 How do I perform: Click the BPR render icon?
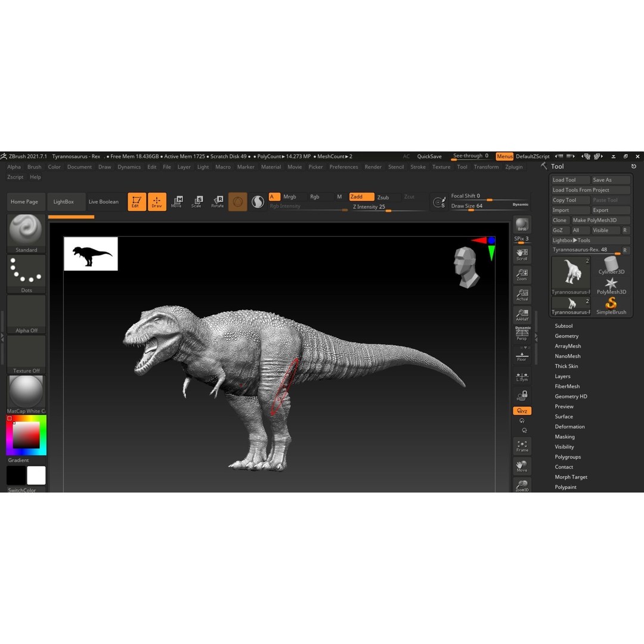click(x=522, y=225)
